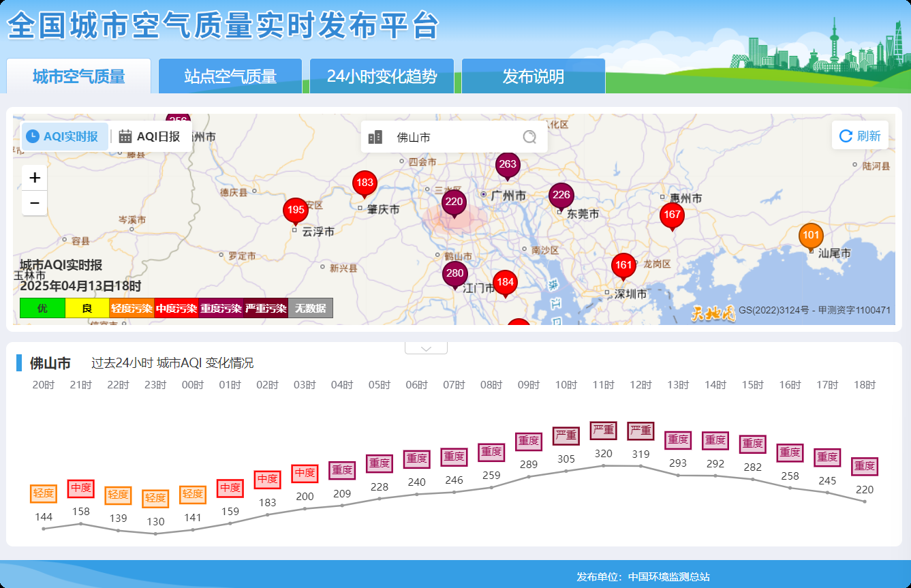Click the 广州市 label on the map
The width and height of the screenshot is (911, 588).
click(x=508, y=196)
